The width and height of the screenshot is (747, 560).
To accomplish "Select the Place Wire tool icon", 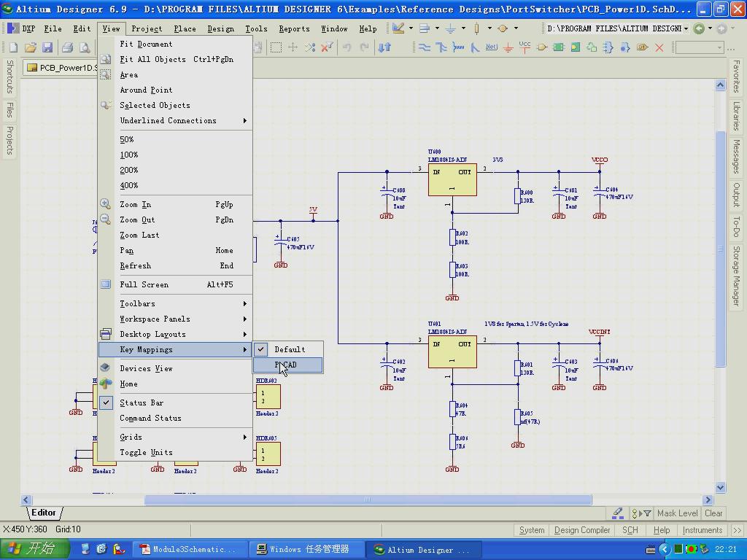I will (424, 47).
